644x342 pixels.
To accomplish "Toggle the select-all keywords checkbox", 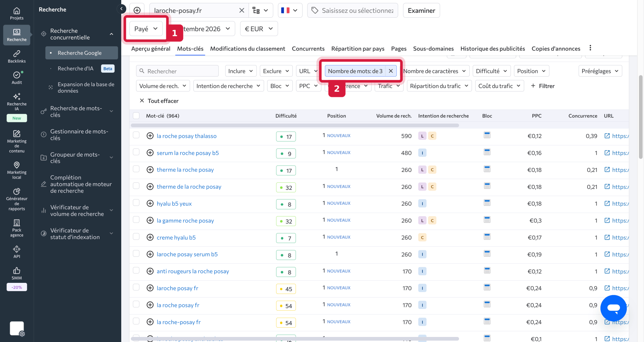I will (136, 116).
